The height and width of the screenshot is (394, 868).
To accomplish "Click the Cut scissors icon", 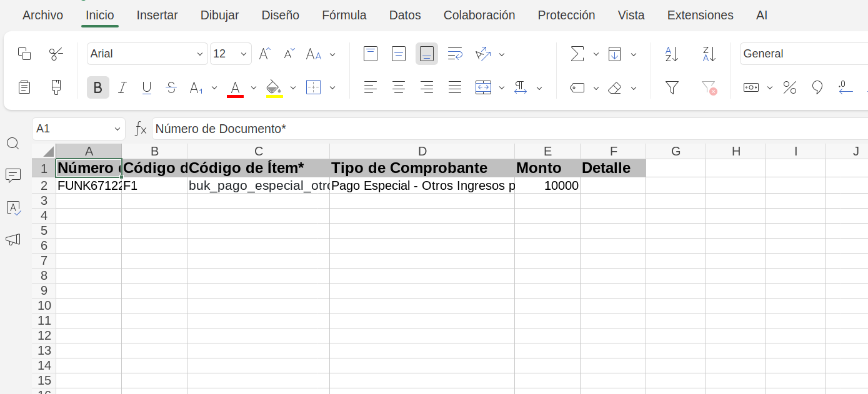I will coord(56,54).
